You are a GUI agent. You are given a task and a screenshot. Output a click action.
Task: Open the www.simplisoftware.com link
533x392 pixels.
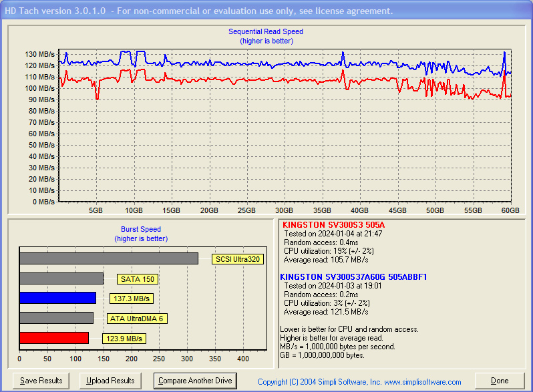click(x=422, y=382)
